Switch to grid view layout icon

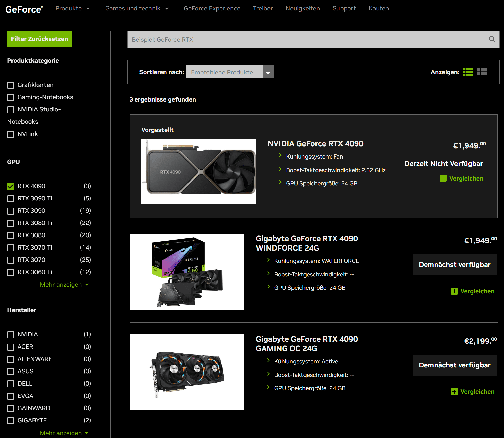coord(482,72)
